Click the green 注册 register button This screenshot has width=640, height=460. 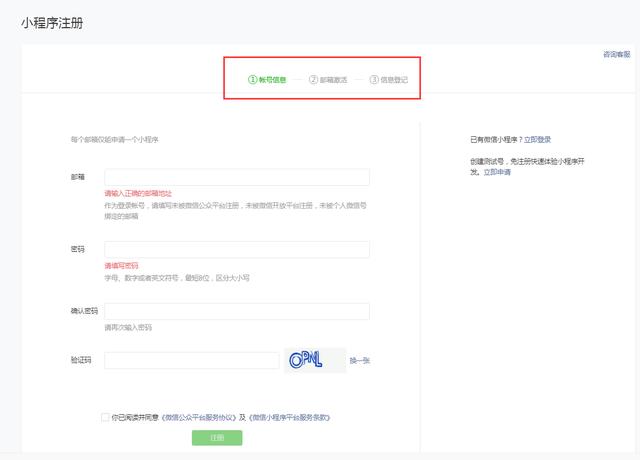tap(217, 438)
